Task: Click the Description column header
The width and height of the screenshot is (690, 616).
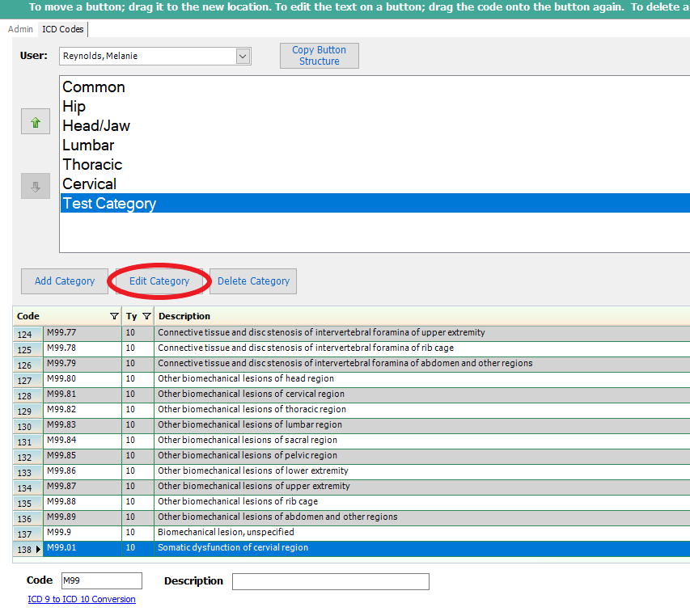Action: click(184, 316)
